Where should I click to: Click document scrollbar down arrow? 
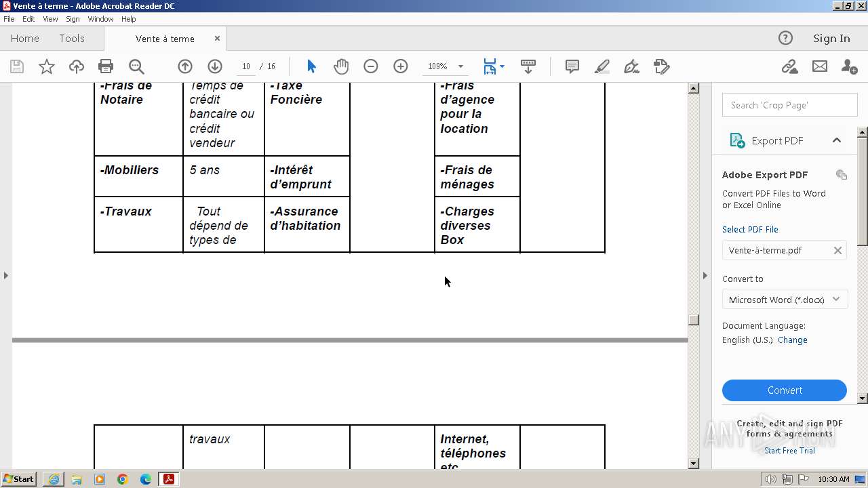pyautogui.click(x=694, y=464)
